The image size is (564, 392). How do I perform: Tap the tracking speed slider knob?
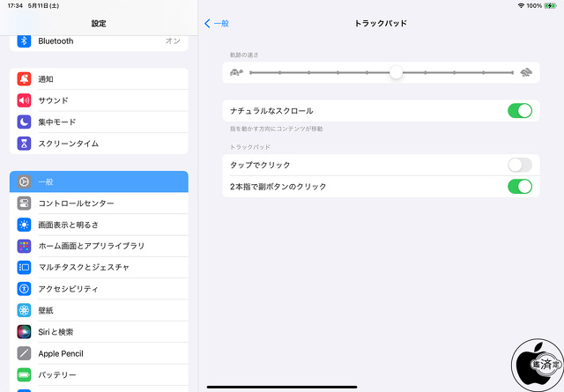(x=396, y=72)
